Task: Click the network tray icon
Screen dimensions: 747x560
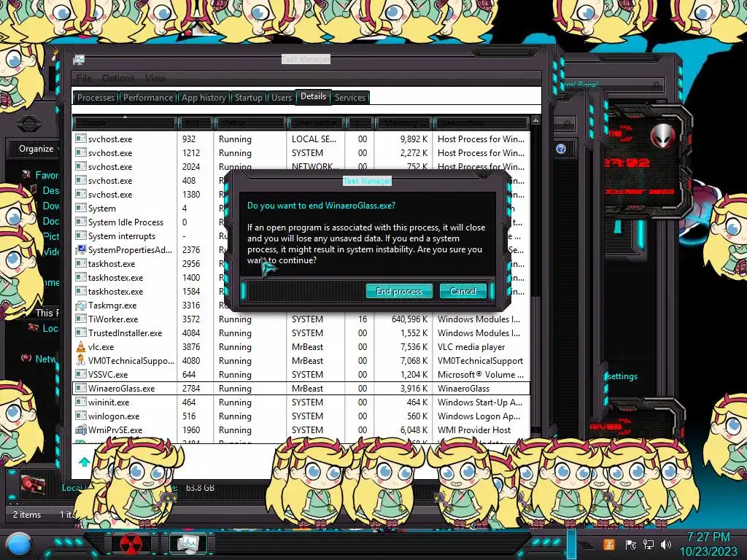Action: [648, 544]
